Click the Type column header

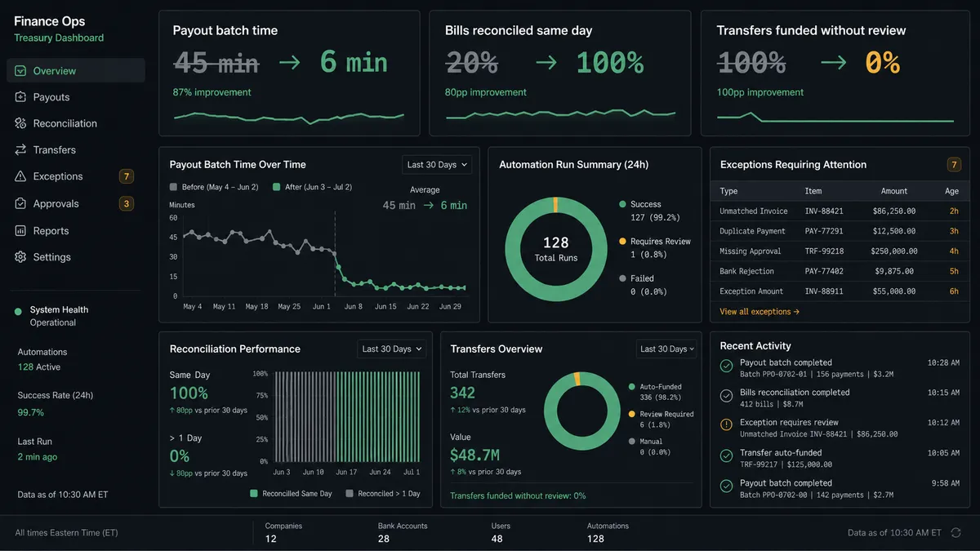coord(728,191)
